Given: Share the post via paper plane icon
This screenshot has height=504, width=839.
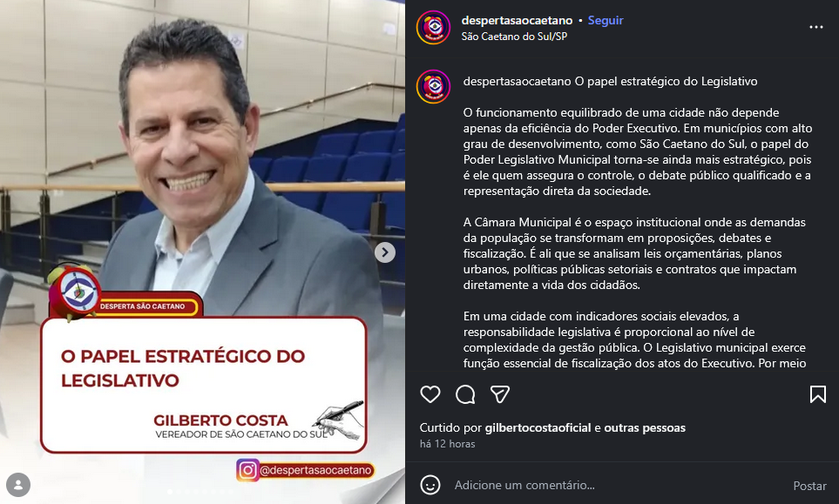Looking at the screenshot, I should pyautogui.click(x=500, y=394).
